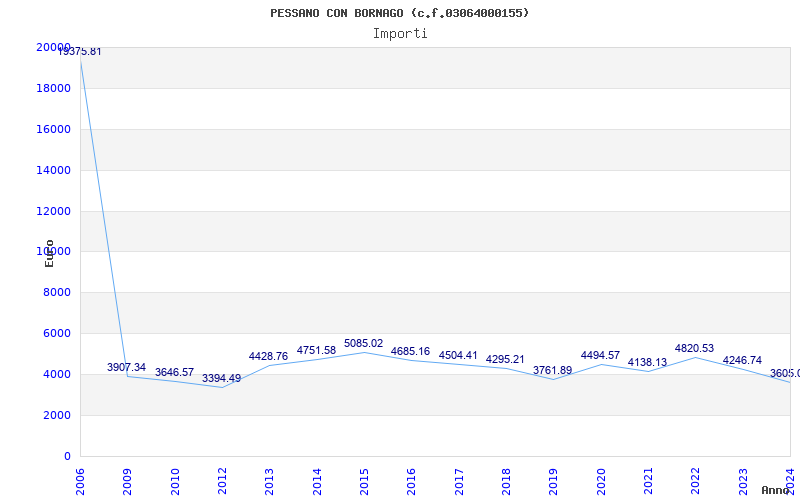This screenshot has height=500, width=800.
Task: Click the Euro y-axis title
Action: [49, 253]
